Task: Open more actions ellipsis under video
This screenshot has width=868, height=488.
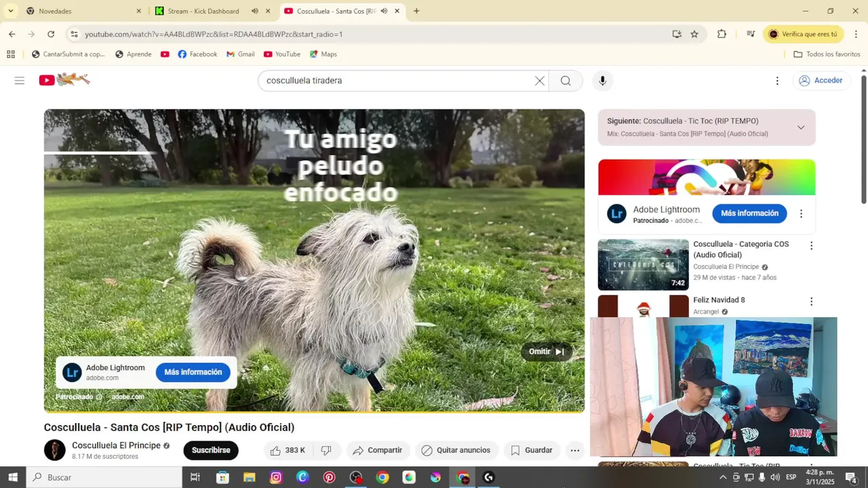Action: (575, 450)
